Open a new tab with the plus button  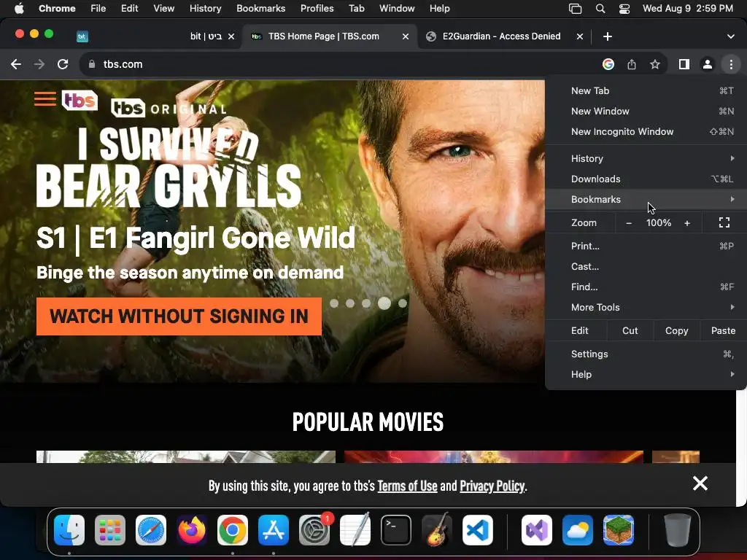point(608,36)
